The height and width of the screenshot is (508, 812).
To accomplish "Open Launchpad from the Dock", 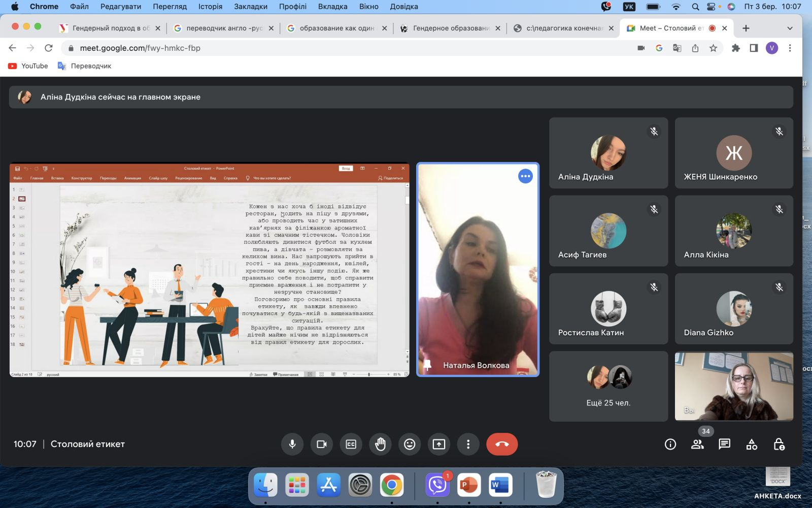I will pyautogui.click(x=297, y=485).
